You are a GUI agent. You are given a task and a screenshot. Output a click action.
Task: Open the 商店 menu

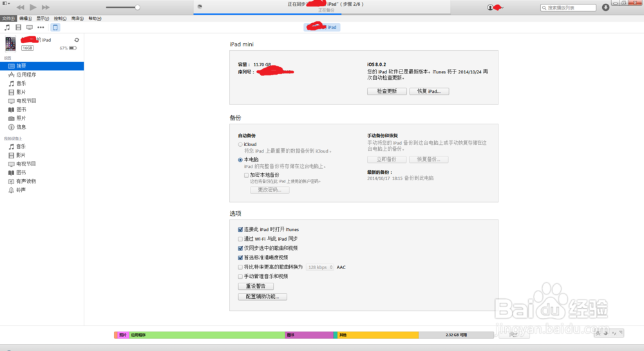[77, 19]
